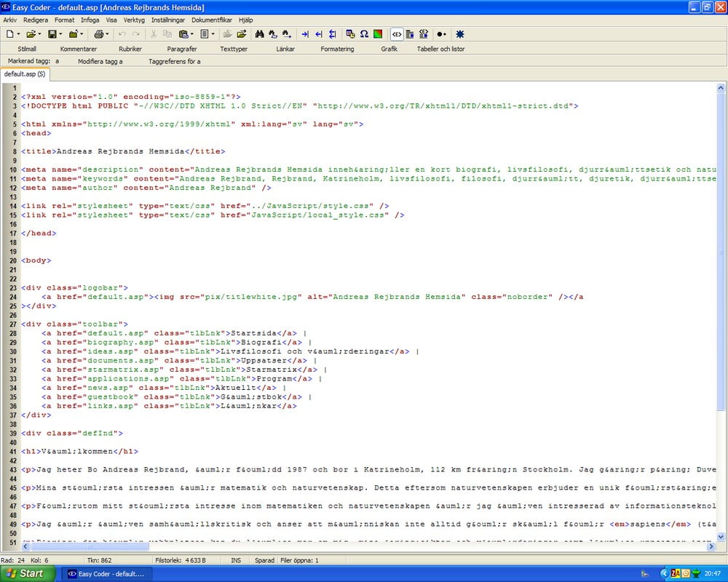
Task: Expand the Paste dropdown arrow
Action: coord(191,34)
